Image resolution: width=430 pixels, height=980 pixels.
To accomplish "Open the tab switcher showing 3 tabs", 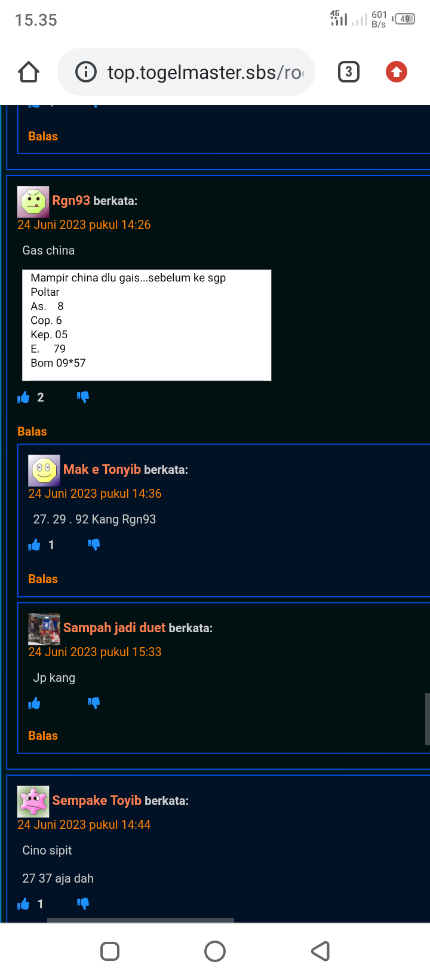I will (x=349, y=72).
